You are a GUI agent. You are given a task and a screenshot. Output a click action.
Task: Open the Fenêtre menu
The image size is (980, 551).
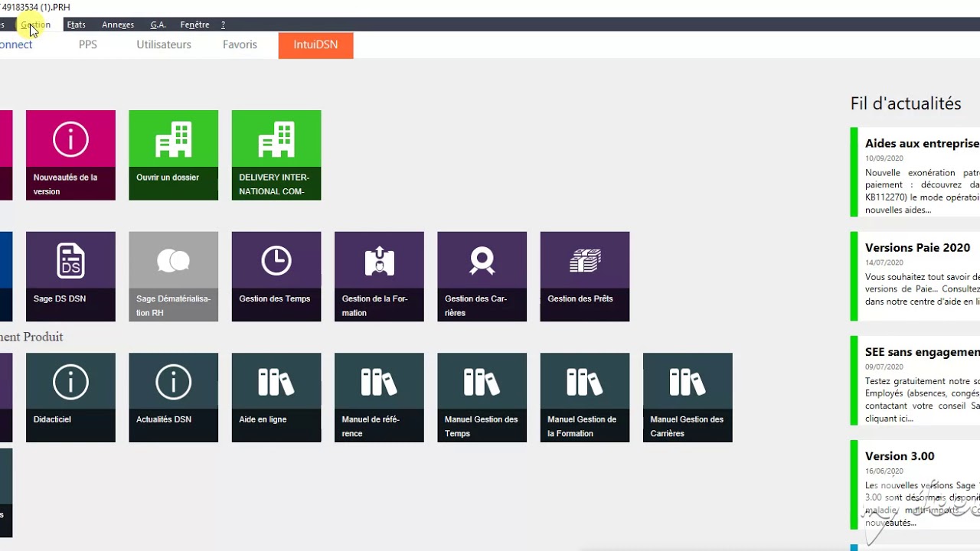pos(194,24)
